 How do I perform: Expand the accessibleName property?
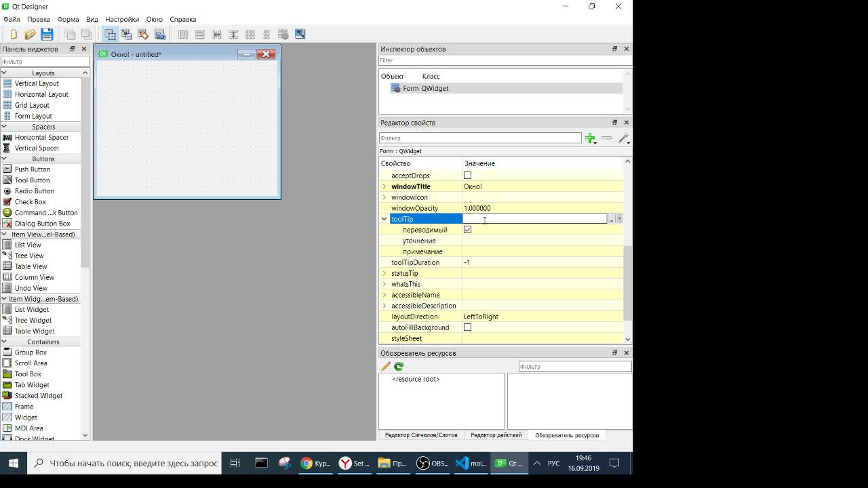click(x=384, y=295)
